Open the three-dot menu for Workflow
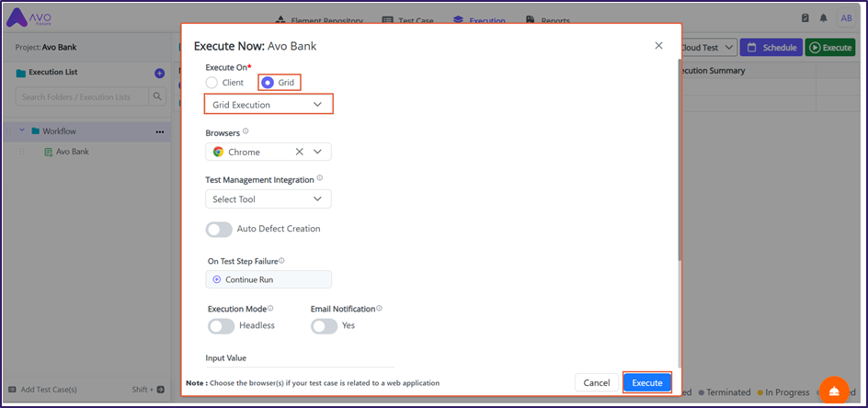The image size is (868, 408). click(x=159, y=131)
